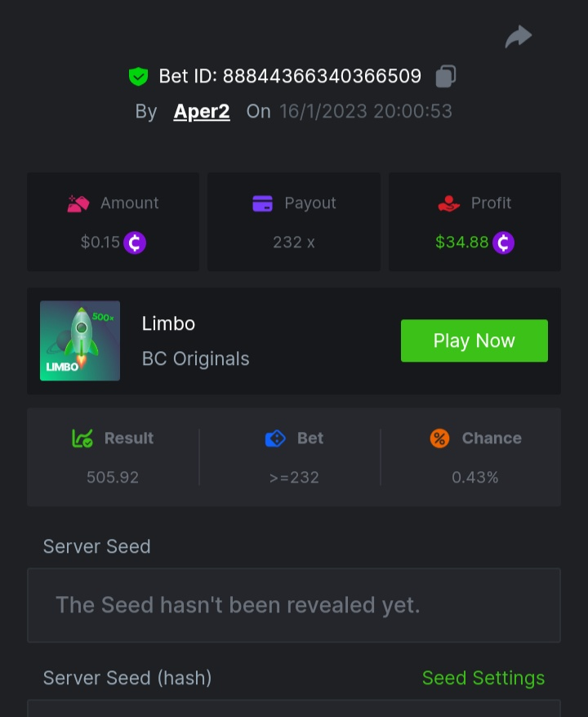This screenshot has height=717, width=588.
Task: Click the Limbo rocket game thumbnail
Action: click(x=80, y=341)
